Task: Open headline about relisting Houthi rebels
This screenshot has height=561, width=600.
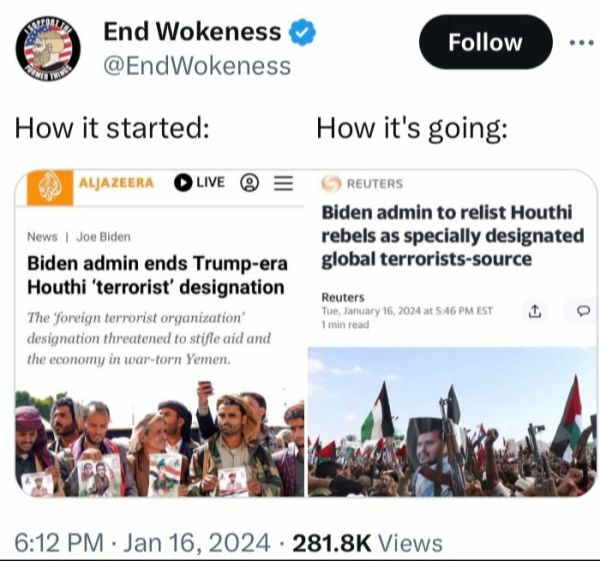Action: click(x=453, y=236)
